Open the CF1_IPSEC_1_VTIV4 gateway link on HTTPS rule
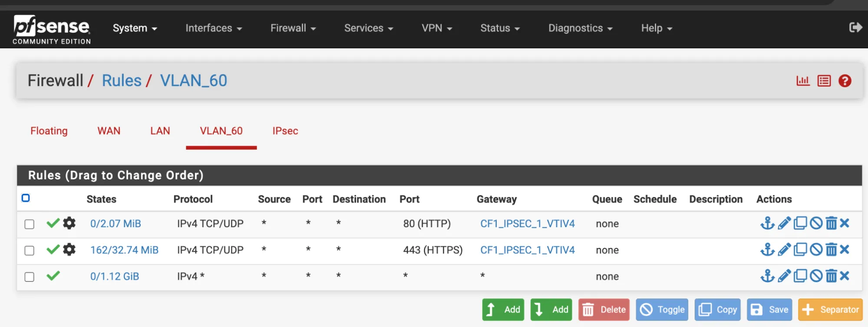 [x=527, y=250]
